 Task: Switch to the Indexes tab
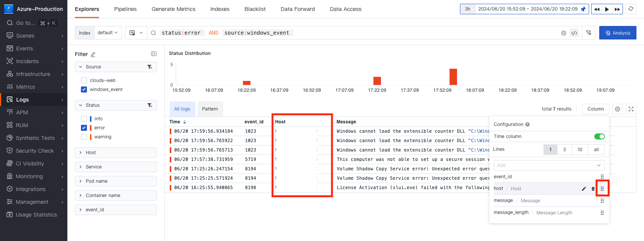(220, 9)
